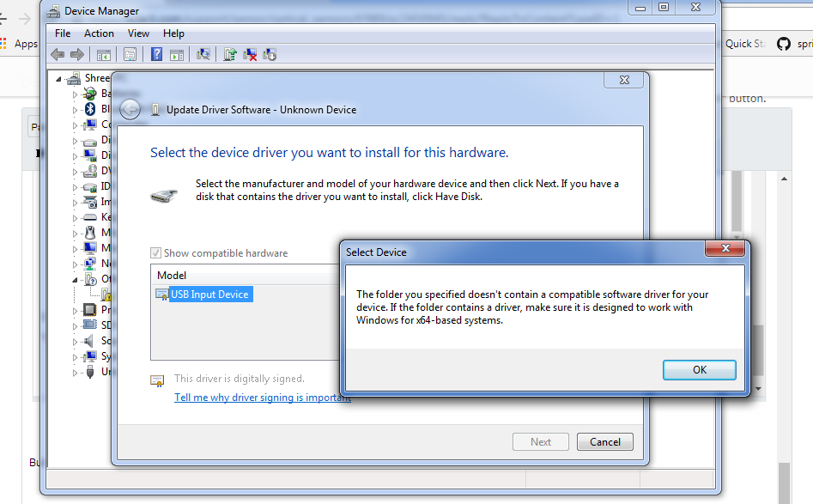Click the Scan for hardware changes toolbar icon
Image resolution: width=813 pixels, height=504 pixels.
[x=203, y=54]
